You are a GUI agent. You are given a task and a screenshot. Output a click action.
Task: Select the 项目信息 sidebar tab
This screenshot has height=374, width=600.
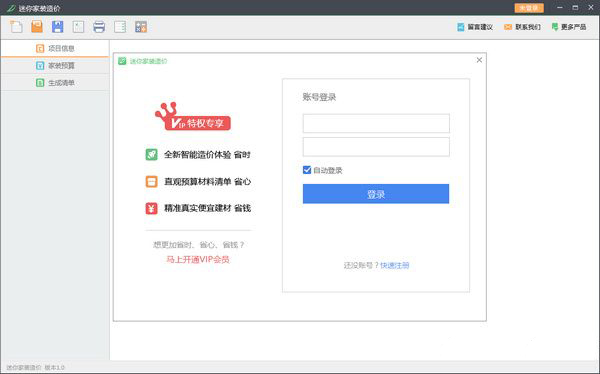(55, 48)
